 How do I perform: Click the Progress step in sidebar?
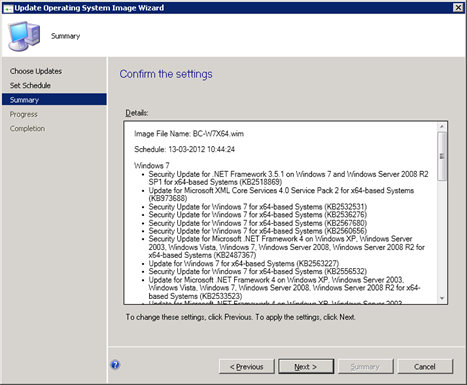23,114
